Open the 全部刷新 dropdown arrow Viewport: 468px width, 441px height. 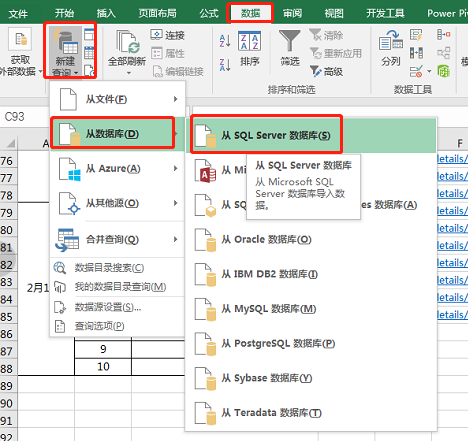(x=129, y=73)
